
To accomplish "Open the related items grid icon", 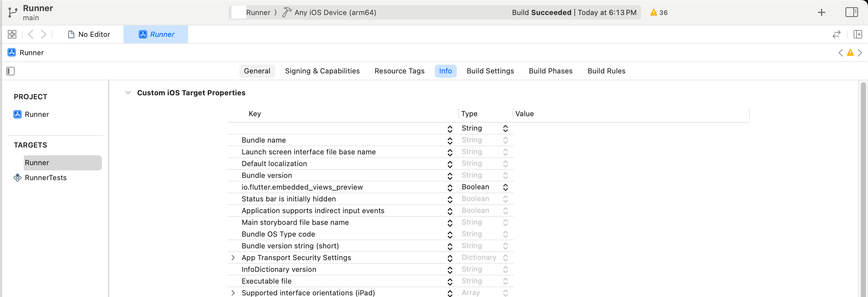I will (x=12, y=34).
